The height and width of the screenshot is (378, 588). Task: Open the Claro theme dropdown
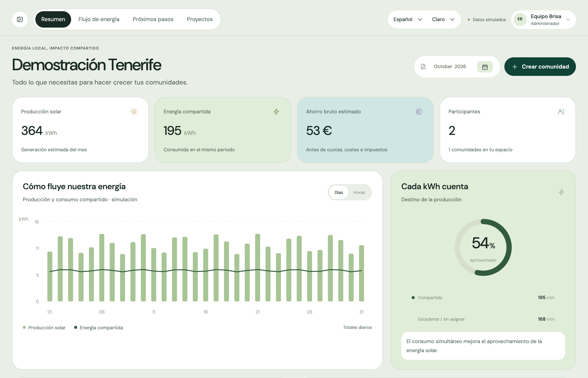pos(443,19)
